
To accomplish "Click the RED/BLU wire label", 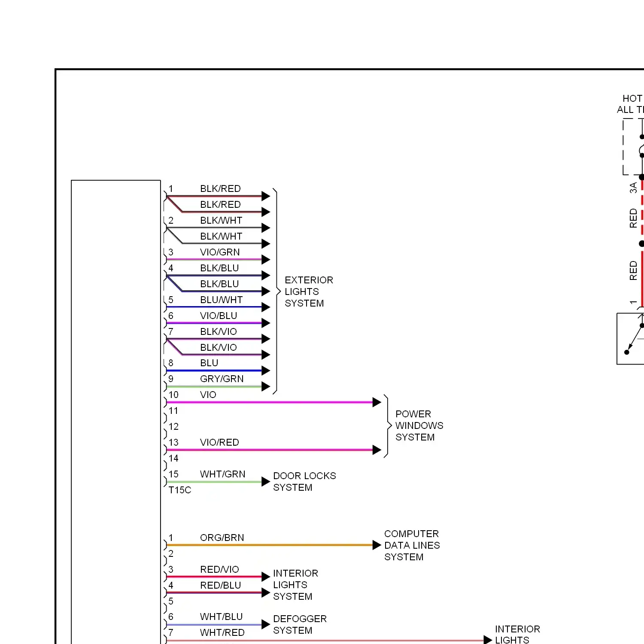I will (x=220, y=585).
